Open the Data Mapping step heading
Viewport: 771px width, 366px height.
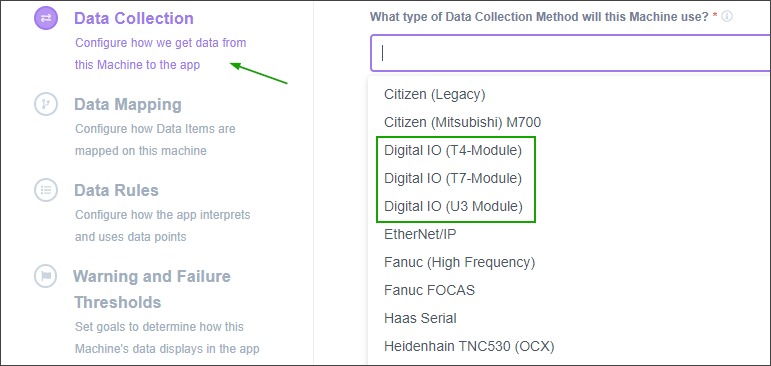point(128,105)
